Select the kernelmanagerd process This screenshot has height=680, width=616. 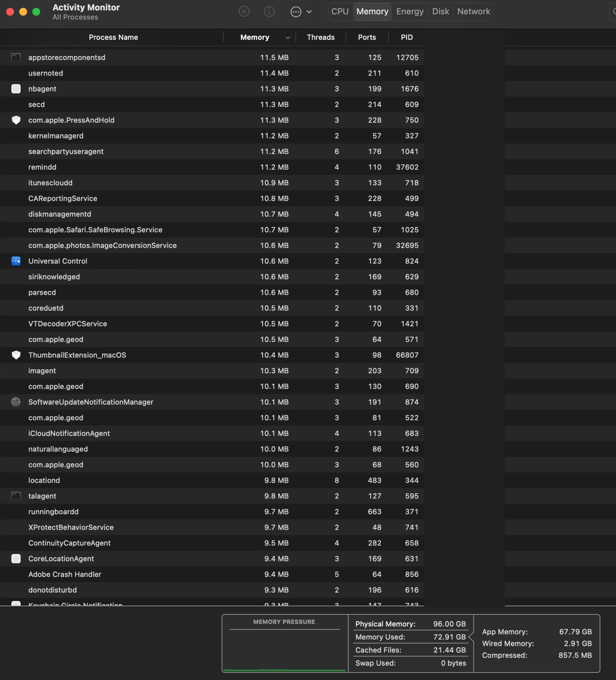(212, 136)
